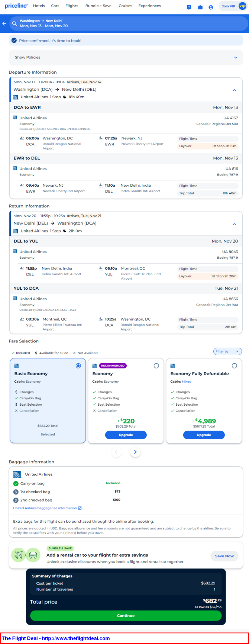Open the Priceline logo home link
The width and height of the screenshot is (249, 644).
[16, 6]
